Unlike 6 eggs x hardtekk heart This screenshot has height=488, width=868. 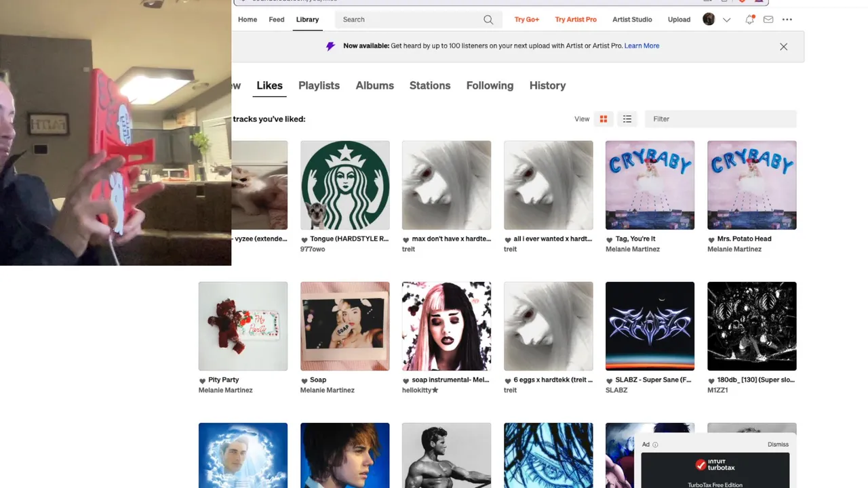click(x=508, y=381)
